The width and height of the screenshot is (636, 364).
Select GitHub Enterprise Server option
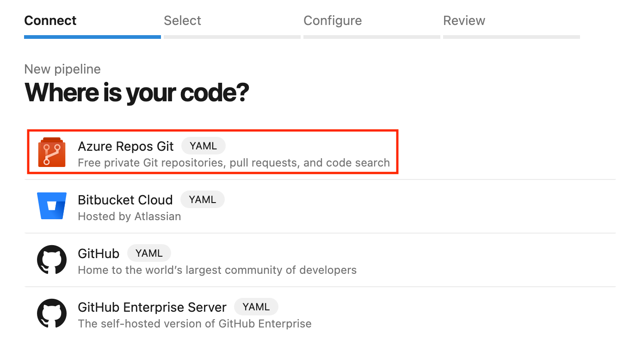click(320, 314)
